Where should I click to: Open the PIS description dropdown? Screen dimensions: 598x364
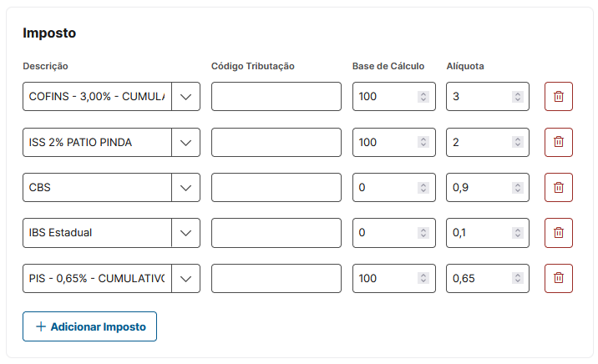(185, 278)
